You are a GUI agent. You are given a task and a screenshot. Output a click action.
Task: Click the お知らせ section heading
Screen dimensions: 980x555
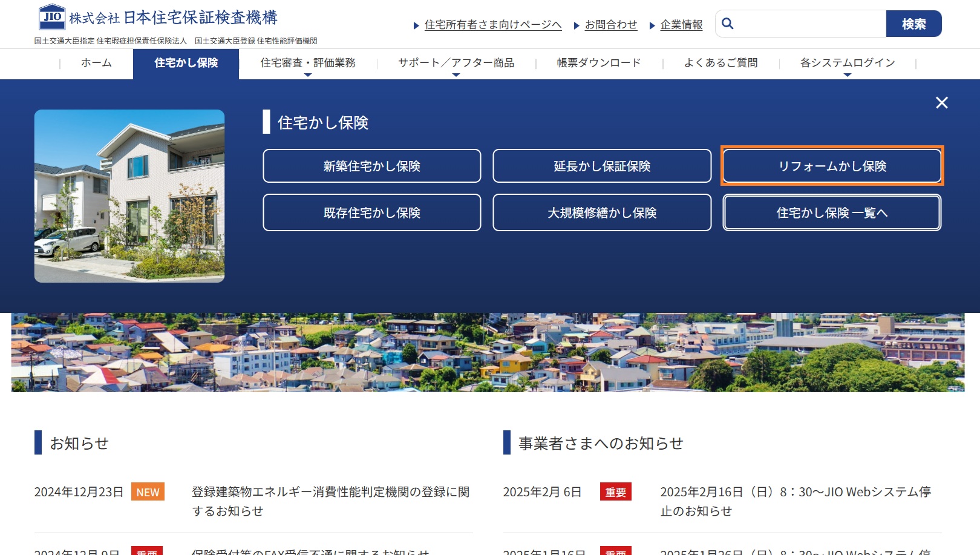pyautogui.click(x=79, y=443)
